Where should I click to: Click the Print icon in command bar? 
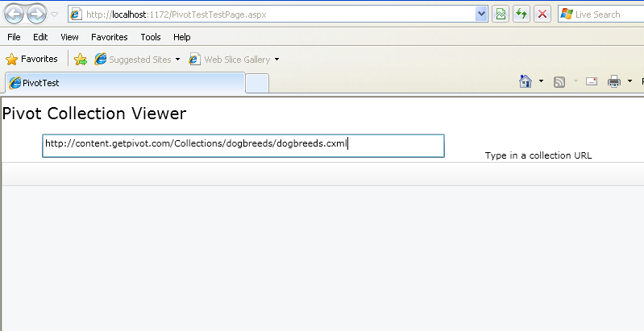click(613, 81)
